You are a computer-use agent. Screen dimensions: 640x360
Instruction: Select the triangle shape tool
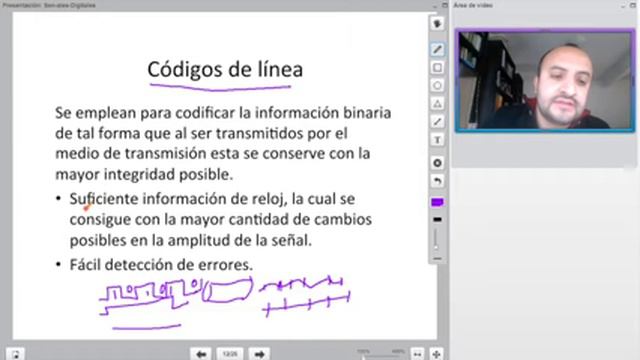pyautogui.click(x=437, y=103)
